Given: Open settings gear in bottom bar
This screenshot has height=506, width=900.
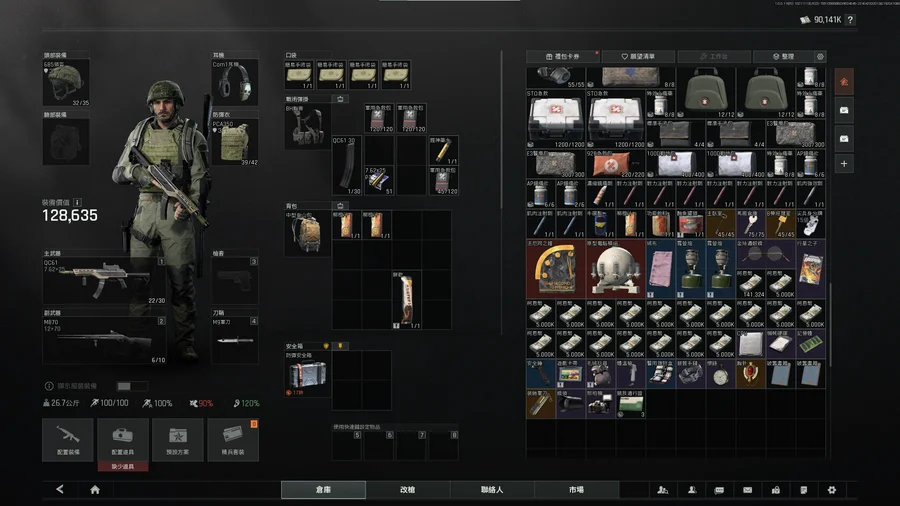Looking at the screenshot, I should coord(831,490).
